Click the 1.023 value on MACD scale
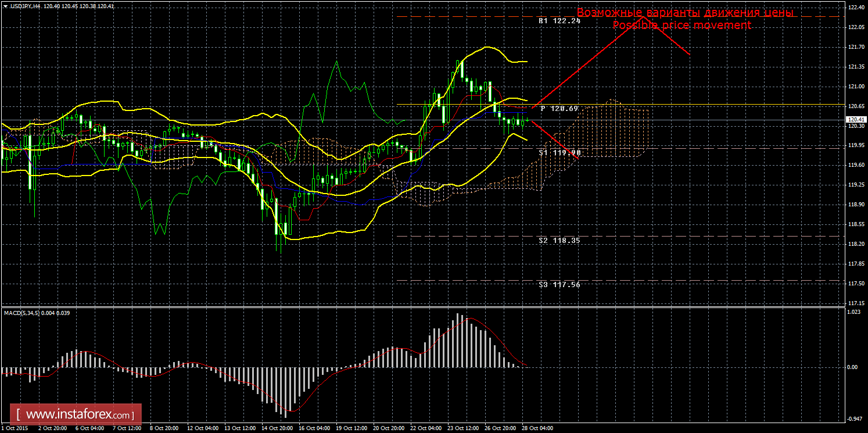 click(x=853, y=313)
